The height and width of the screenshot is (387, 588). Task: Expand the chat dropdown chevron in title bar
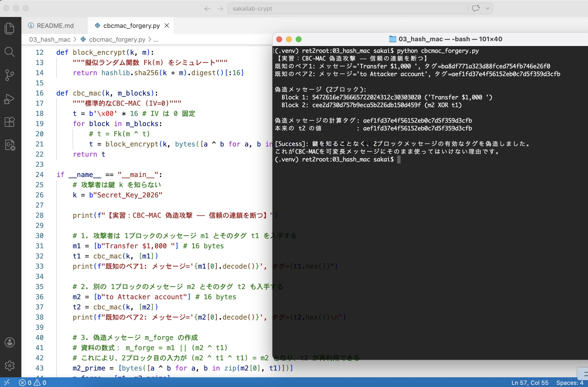tap(487, 8)
